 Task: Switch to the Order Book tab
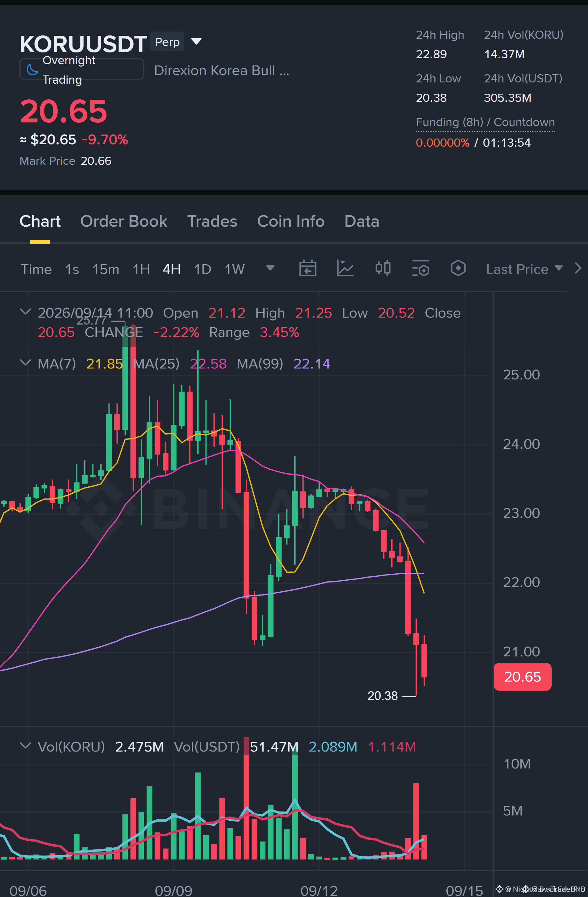[124, 221]
